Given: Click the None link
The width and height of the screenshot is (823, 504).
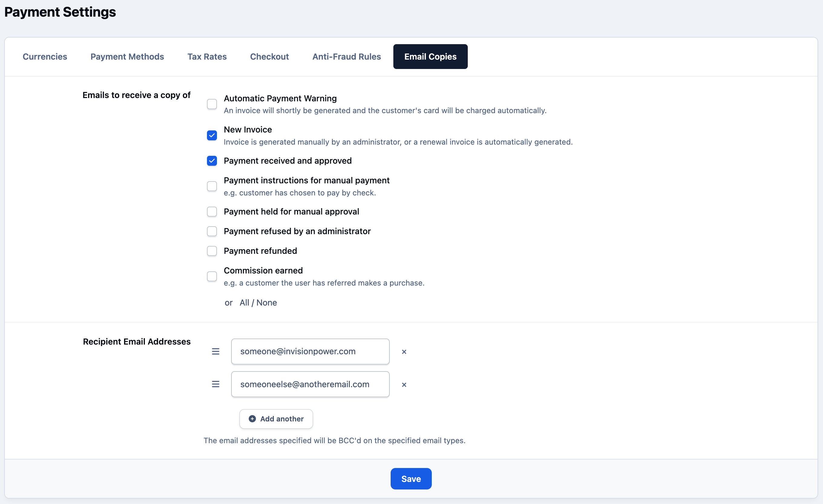Looking at the screenshot, I should tap(267, 303).
